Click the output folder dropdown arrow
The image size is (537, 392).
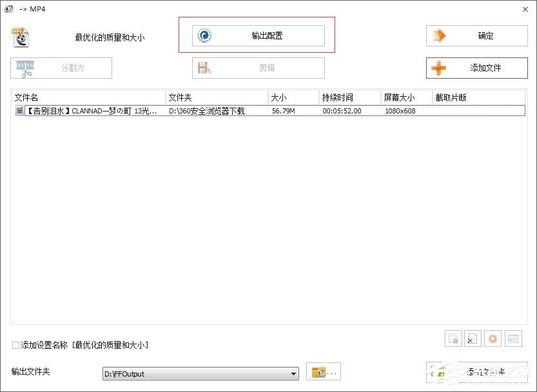pos(293,373)
